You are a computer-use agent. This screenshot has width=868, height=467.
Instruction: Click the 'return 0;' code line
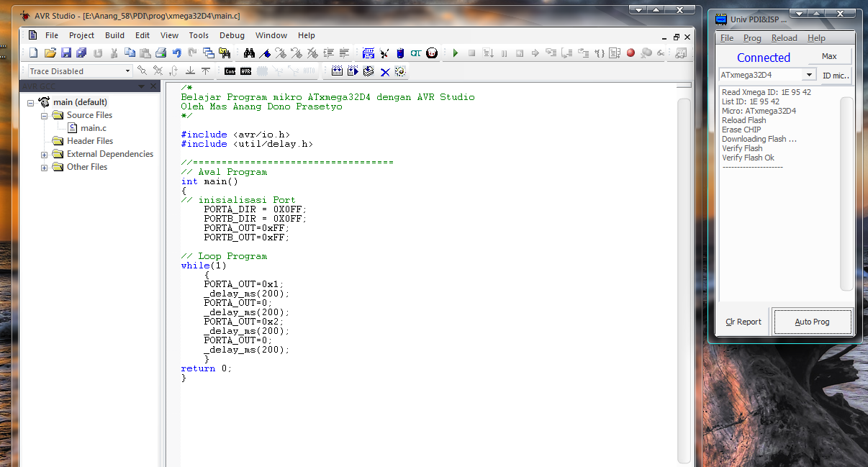pyautogui.click(x=206, y=368)
